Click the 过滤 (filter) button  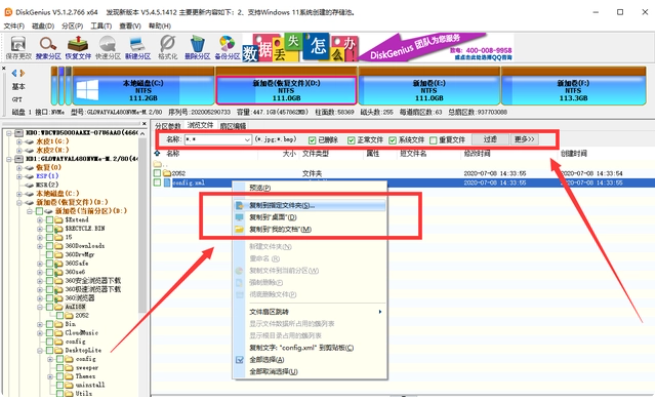[490, 139]
